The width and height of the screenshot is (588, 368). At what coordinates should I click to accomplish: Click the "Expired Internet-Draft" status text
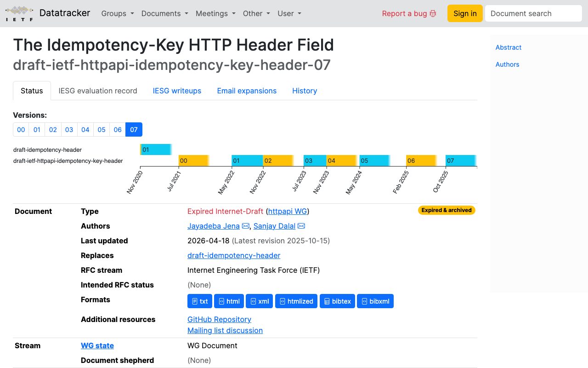coord(226,211)
